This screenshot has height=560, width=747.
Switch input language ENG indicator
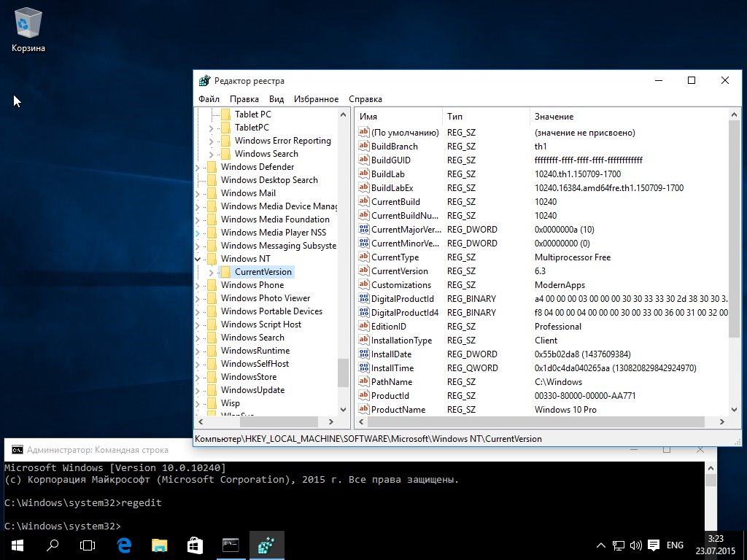click(x=675, y=545)
